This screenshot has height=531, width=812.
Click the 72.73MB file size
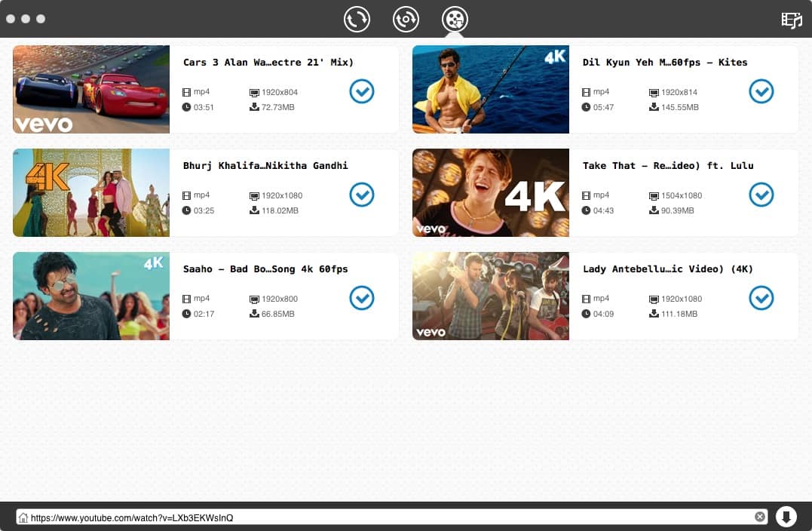[x=278, y=107]
